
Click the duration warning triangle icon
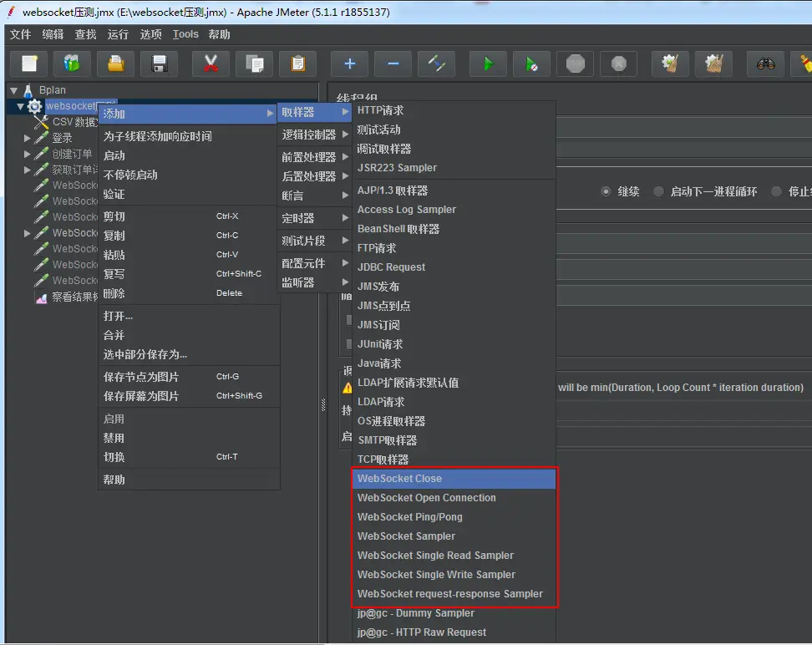point(348,388)
